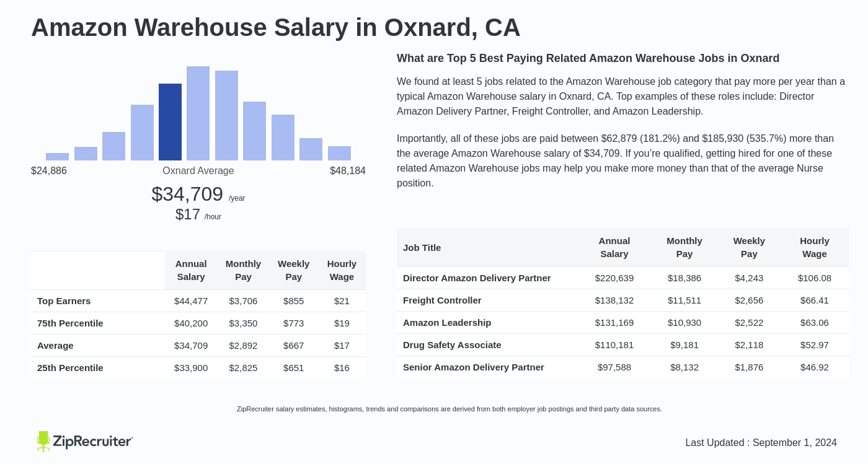Click 75th Percentile weekly pay $773

(294, 323)
